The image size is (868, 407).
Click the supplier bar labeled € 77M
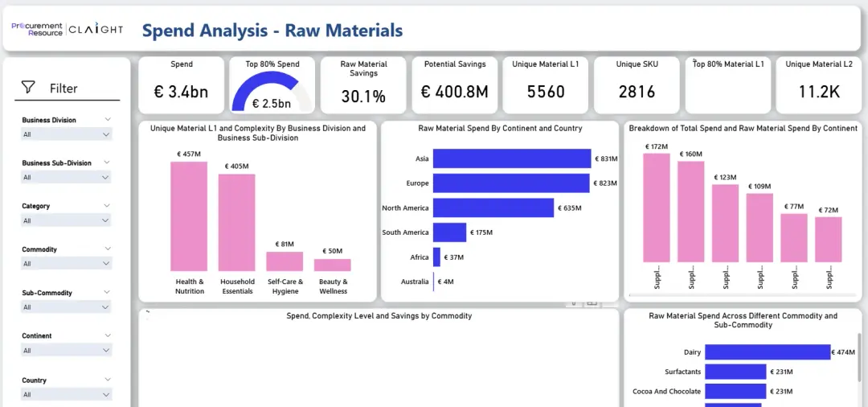click(x=794, y=237)
